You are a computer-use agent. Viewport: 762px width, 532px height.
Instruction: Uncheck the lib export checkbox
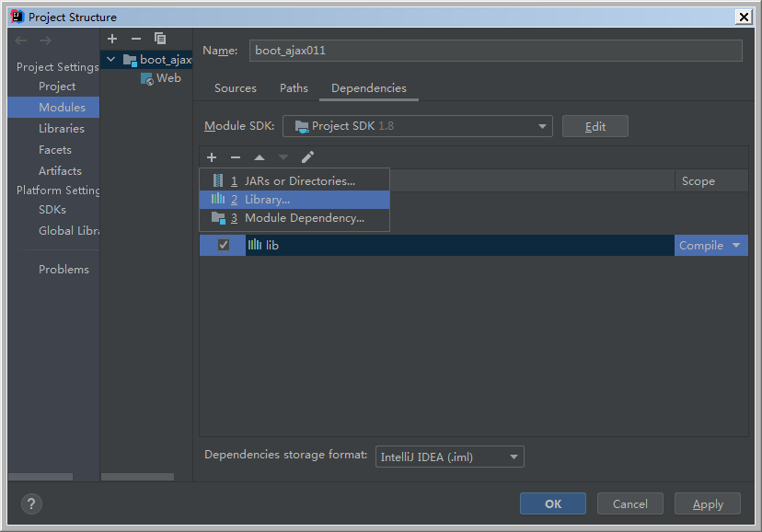click(x=224, y=245)
